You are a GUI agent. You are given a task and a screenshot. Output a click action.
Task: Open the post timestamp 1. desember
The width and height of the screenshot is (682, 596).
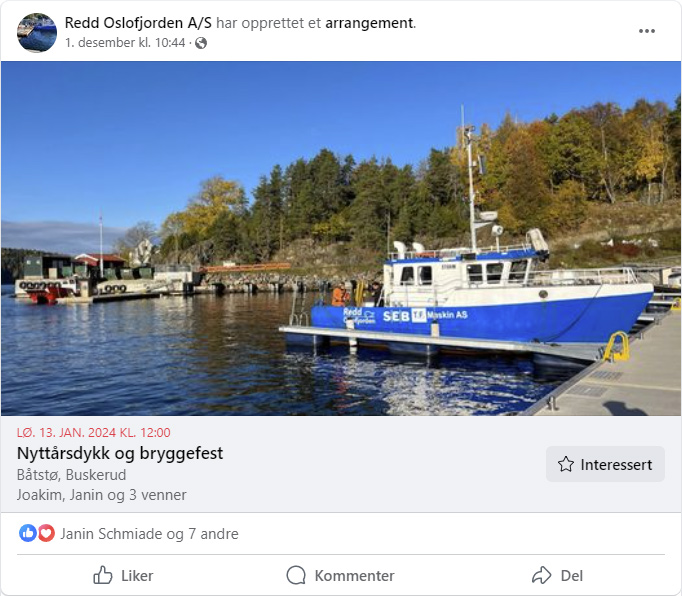tap(125, 43)
